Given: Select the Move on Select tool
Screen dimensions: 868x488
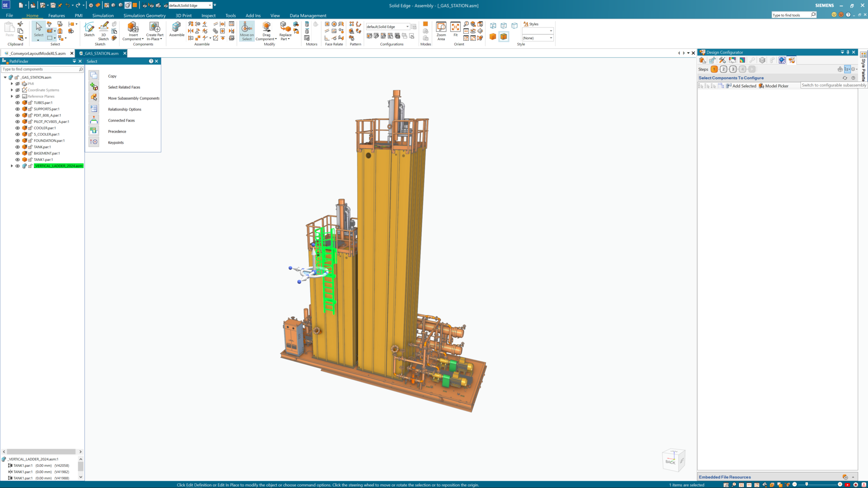Looking at the screenshot, I should 247,31.
